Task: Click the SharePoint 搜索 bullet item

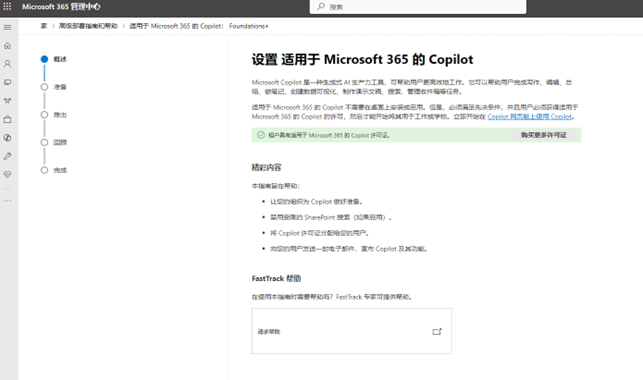Action: 331,217
